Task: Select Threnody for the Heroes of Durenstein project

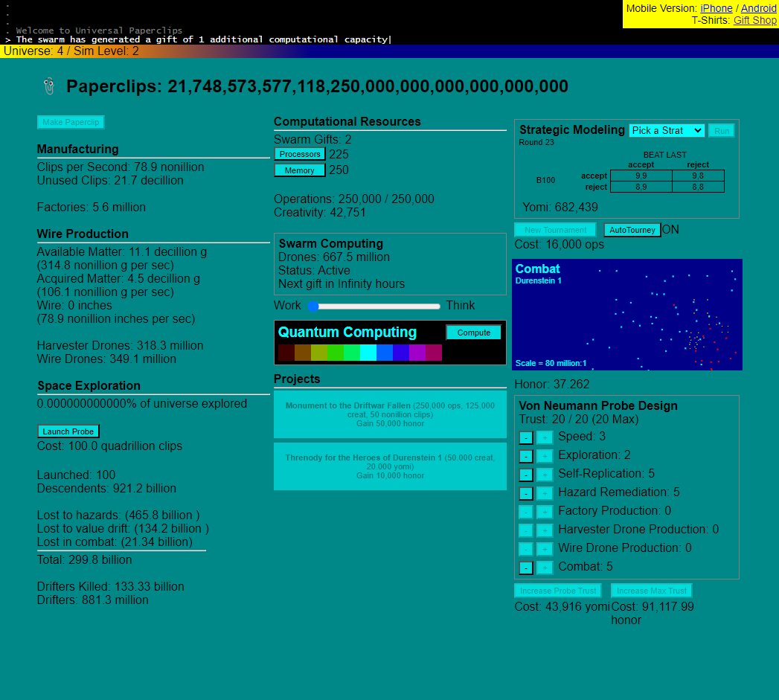Action: pos(390,466)
